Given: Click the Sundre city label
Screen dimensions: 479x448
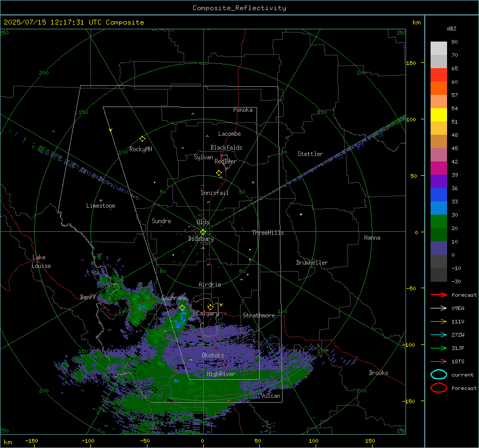Looking at the screenshot, I should (x=162, y=221).
